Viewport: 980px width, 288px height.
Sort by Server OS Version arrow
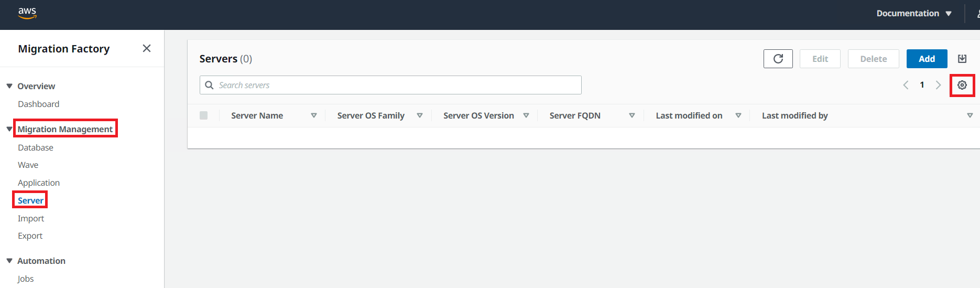[x=526, y=115]
